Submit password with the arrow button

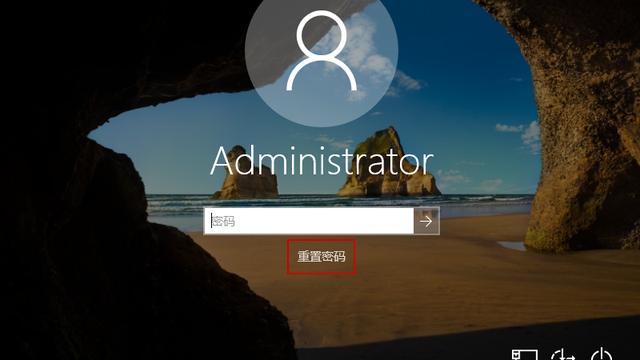pos(427,221)
